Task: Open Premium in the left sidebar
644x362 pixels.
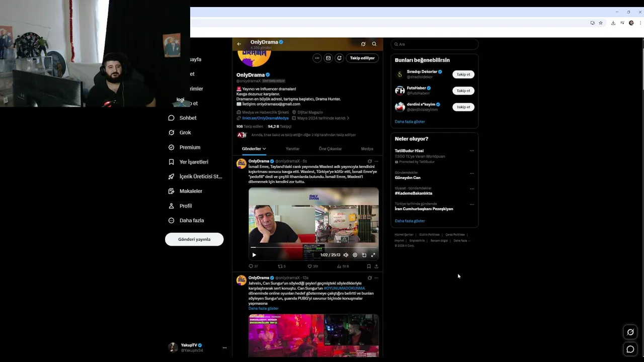Action: tap(185, 147)
